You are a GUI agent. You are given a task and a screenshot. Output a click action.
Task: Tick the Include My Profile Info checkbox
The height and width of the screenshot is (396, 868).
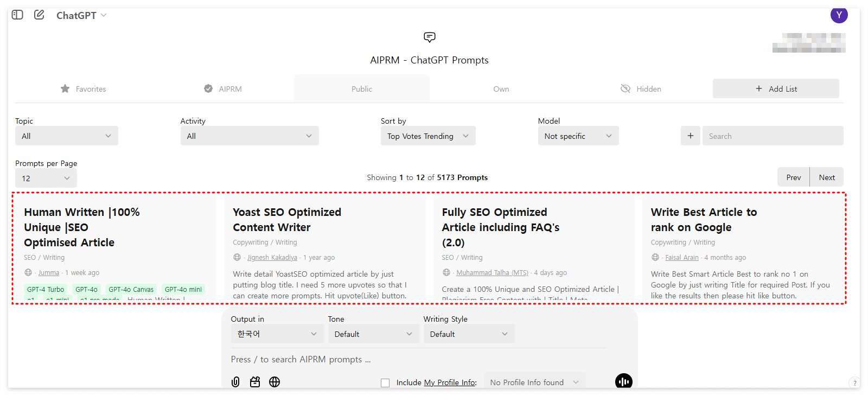(385, 382)
